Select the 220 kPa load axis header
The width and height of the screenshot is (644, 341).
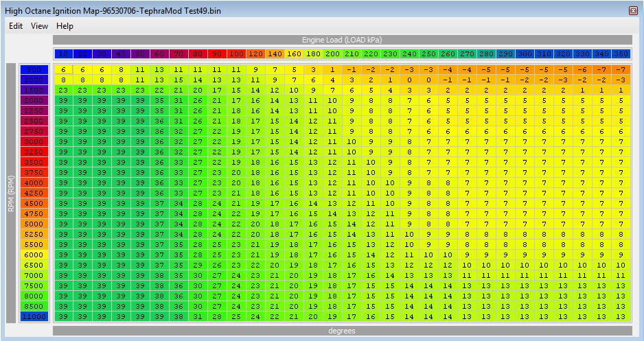coord(371,54)
